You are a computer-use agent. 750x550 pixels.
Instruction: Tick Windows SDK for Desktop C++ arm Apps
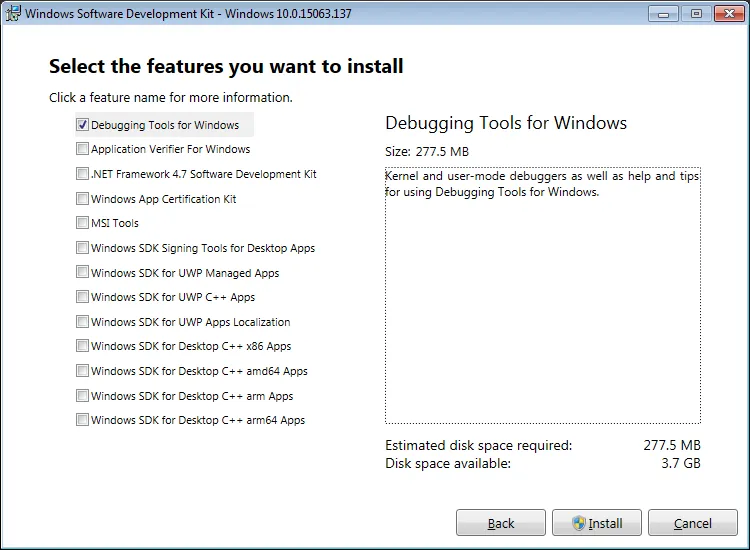tap(82, 396)
